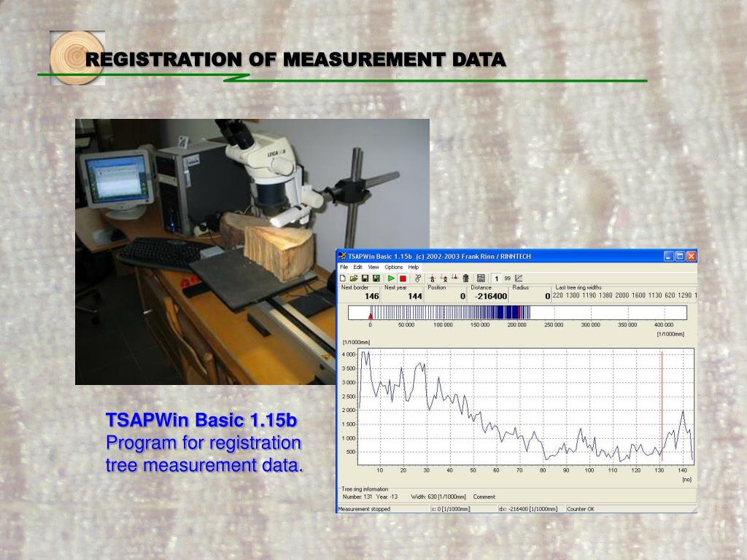The height and width of the screenshot is (560, 747).
Task: Click the "TSAPWin Basic 1.15b" blue heading
Action: pyautogui.click(x=201, y=420)
